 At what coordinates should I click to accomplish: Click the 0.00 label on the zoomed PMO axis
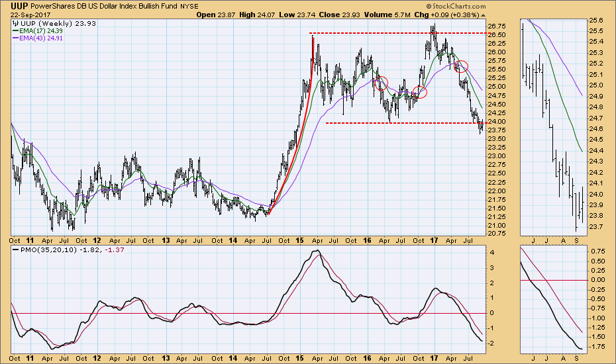click(597, 280)
